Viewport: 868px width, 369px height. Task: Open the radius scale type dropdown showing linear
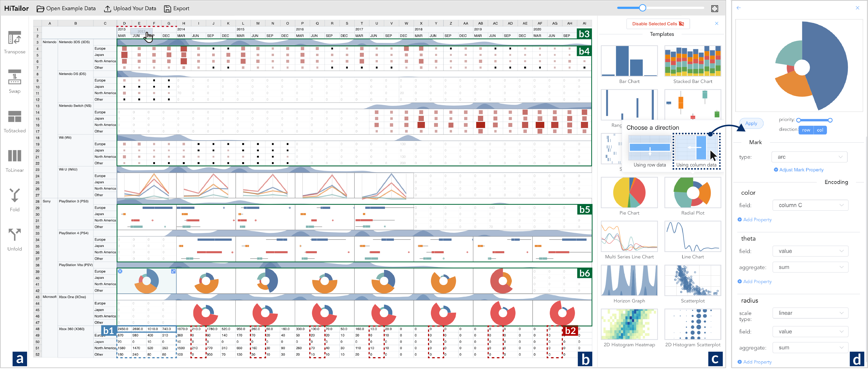coord(810,313)
